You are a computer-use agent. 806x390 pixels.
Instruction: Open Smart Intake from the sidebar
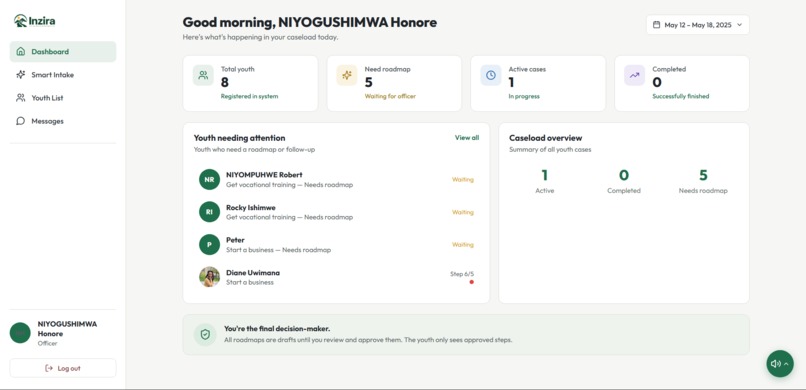click(x=63, y=75)
